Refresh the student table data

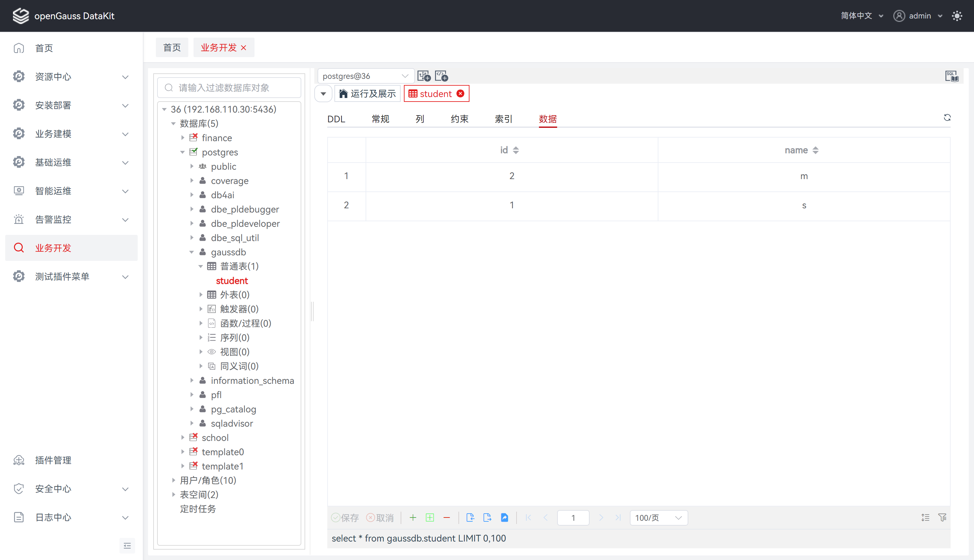[947, 118]
